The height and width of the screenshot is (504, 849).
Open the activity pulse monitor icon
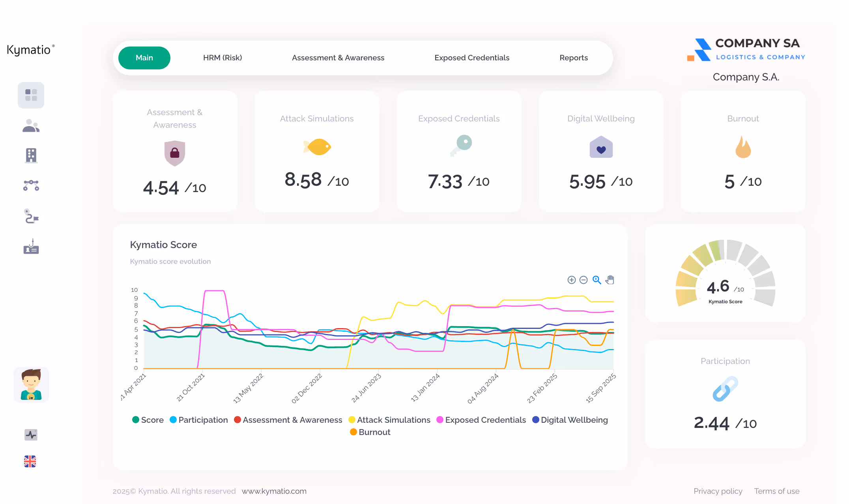pyautogui.click(x=31, y=435)
